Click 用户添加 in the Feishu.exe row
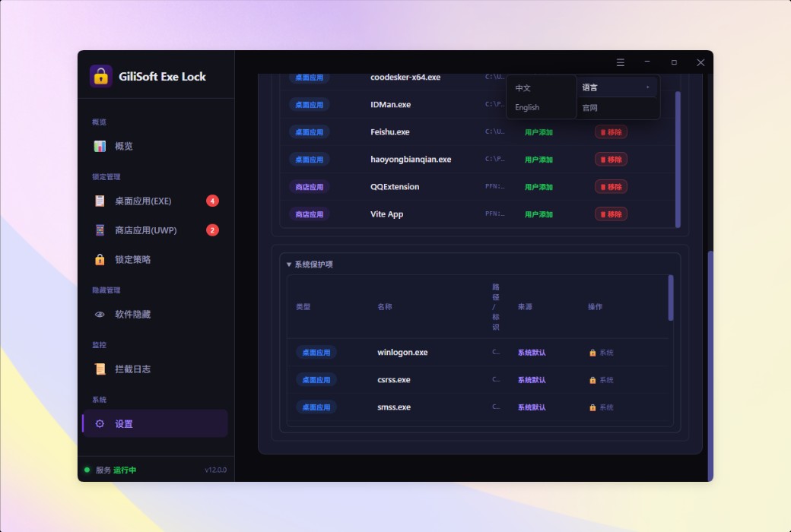 point(538,132)
